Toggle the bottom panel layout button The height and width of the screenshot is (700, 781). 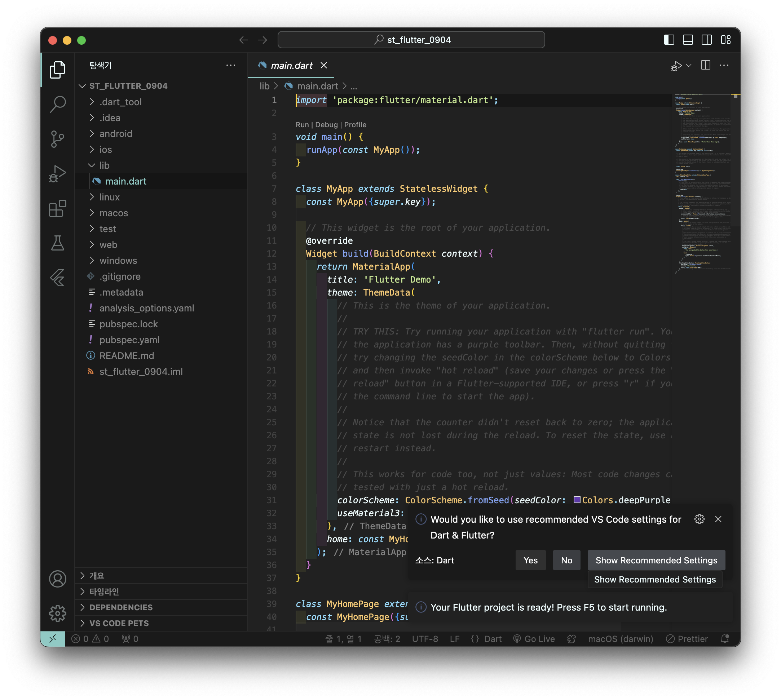688,40
